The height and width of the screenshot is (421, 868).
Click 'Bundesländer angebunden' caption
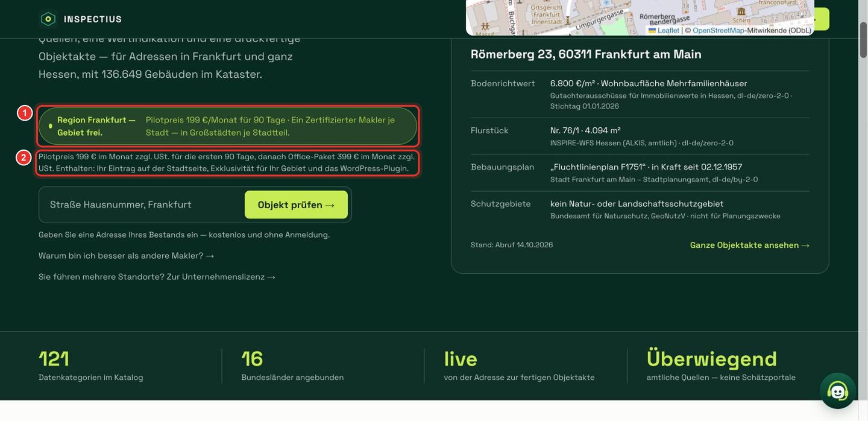click(x=292, y=378)
